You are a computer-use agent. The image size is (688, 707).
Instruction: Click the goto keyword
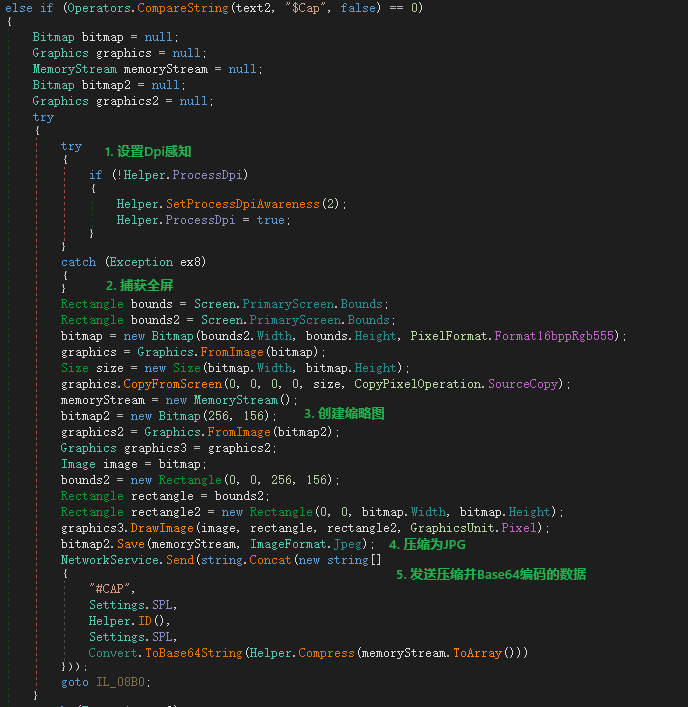tap(75, 682)
